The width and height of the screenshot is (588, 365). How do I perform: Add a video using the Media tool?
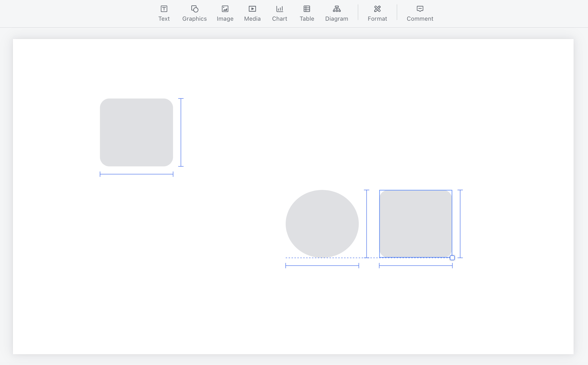252,9
